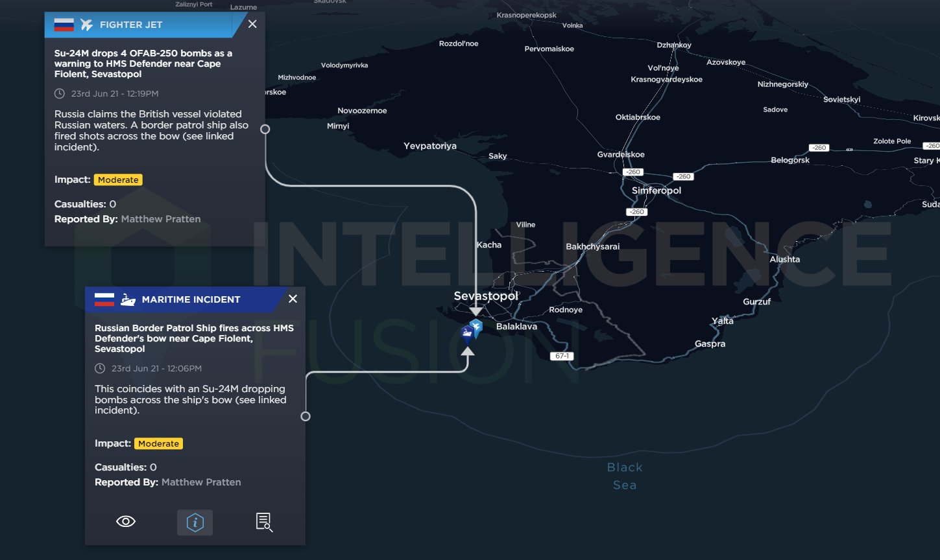The width and height of the screenshot is (940, 560).
Task: Click the Zolote Pole label on map
Action: tap(892, 141)
